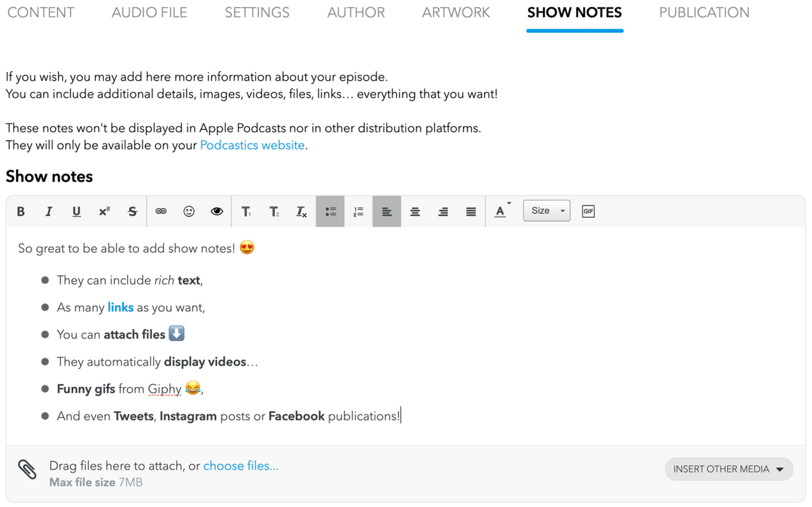Image resolution: width=812 pixels, height=507 pixels.
Task: Toggle bold formatting in toolbar
Action: 21,212
